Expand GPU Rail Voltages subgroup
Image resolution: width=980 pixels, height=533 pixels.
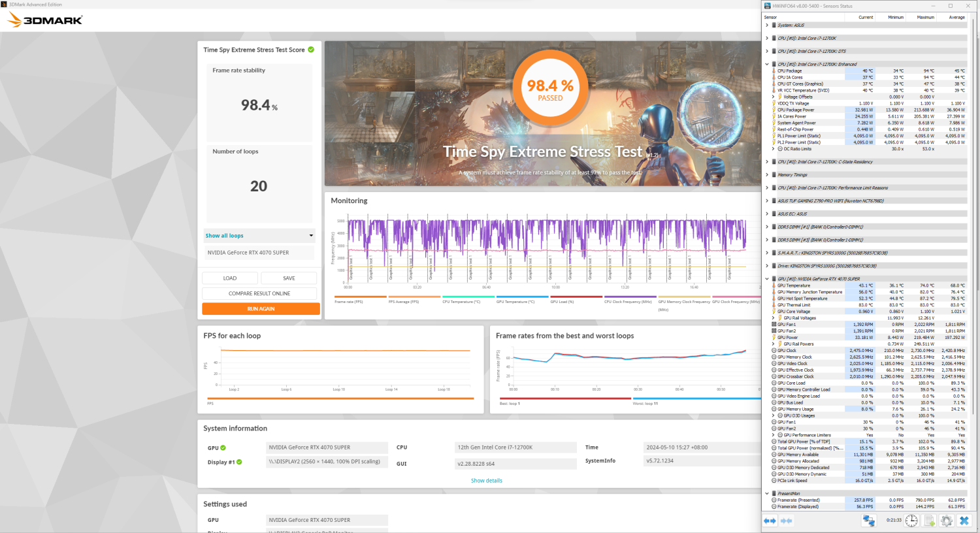coord(773,318)
